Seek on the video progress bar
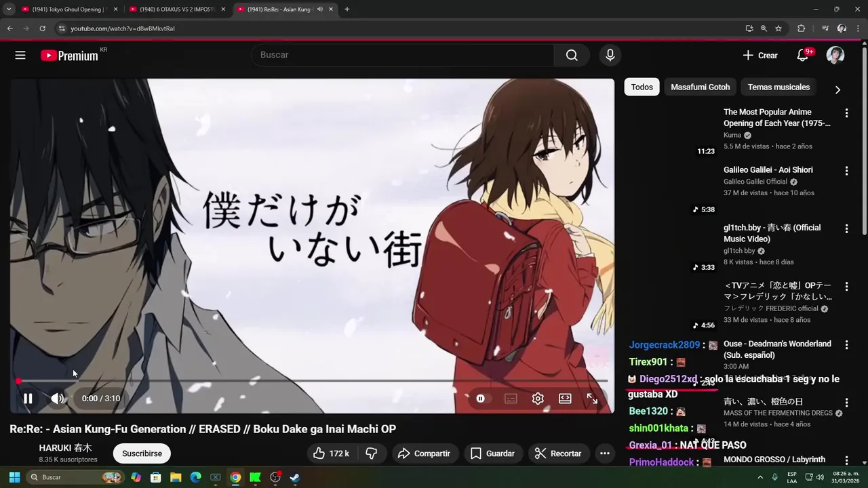868x488 pixels. pos(312,381)
